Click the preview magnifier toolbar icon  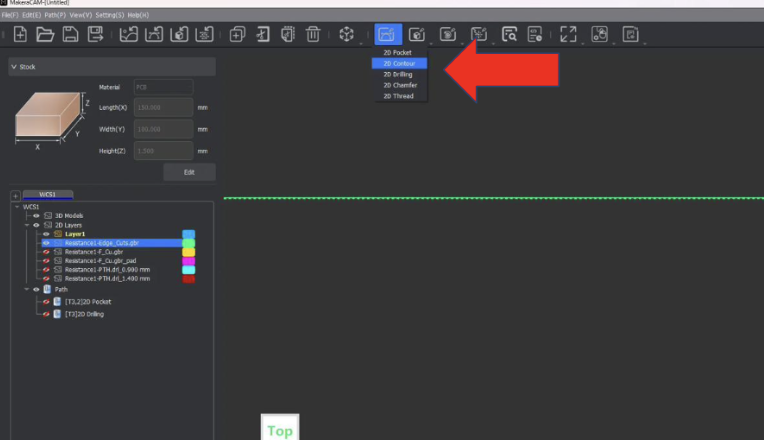point(509,34)
